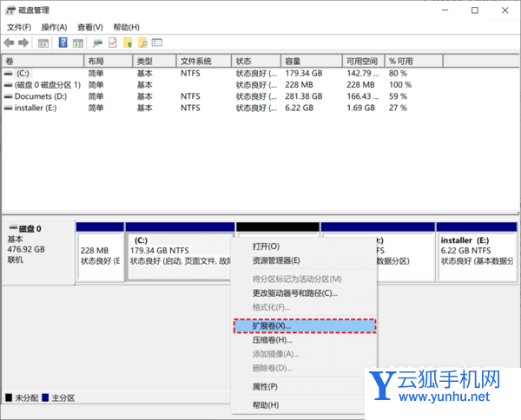Click the Disk Management title bar app icon

10,10
